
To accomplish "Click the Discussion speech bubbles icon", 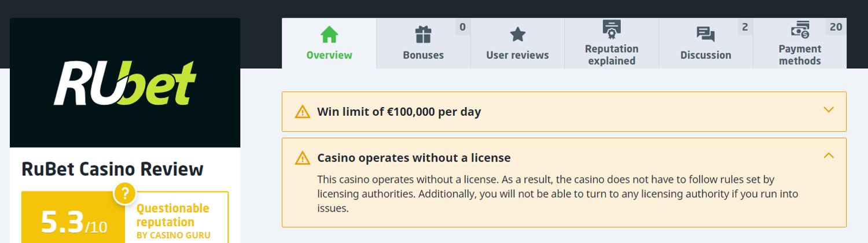I will 705,35.
